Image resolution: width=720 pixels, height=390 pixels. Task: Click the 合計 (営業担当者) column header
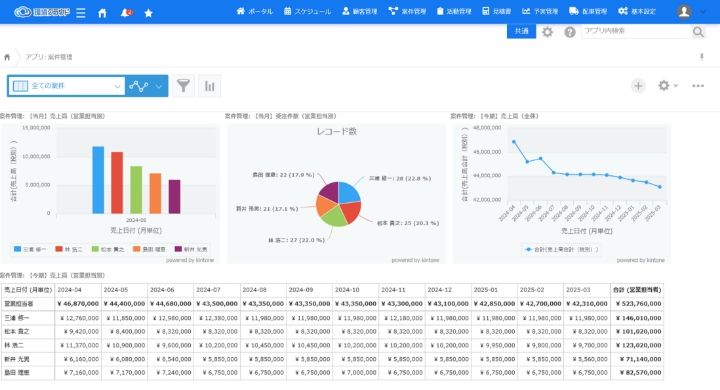point(637,290)
